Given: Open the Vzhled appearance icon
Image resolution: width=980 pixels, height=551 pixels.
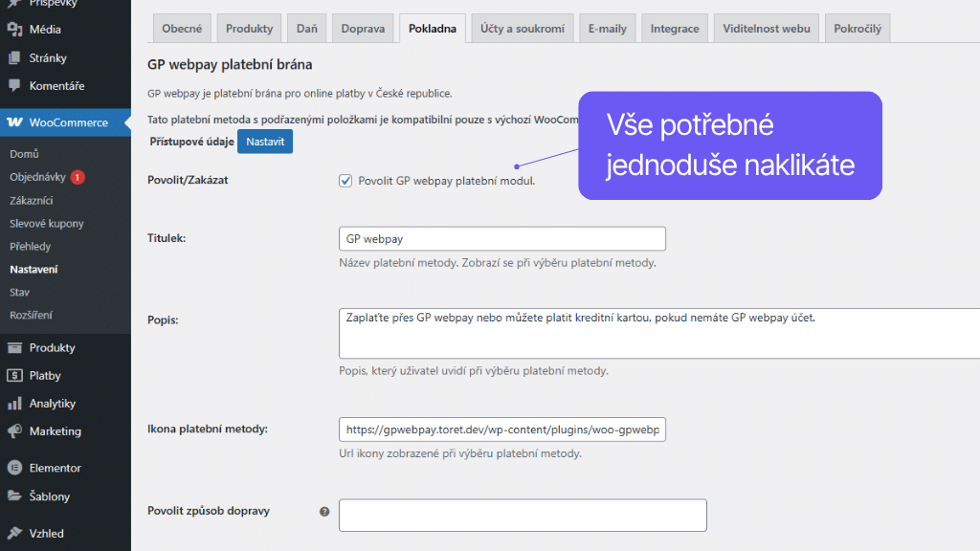Looking at the screenshot, I should pos(17,533).
